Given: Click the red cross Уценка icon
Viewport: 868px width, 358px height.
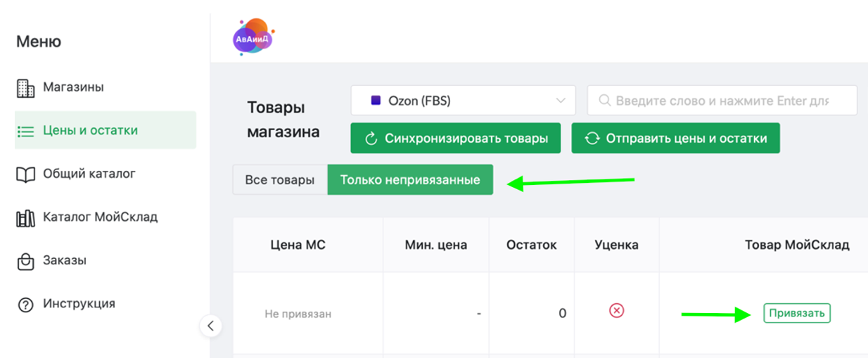Looking at the screenshot, I should tap(616, 311).
